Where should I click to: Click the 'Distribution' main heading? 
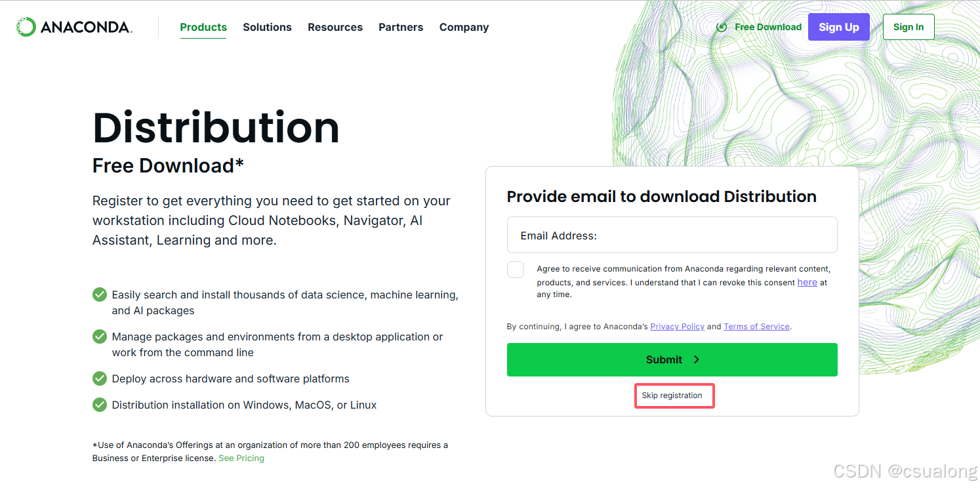pos(216,127)
